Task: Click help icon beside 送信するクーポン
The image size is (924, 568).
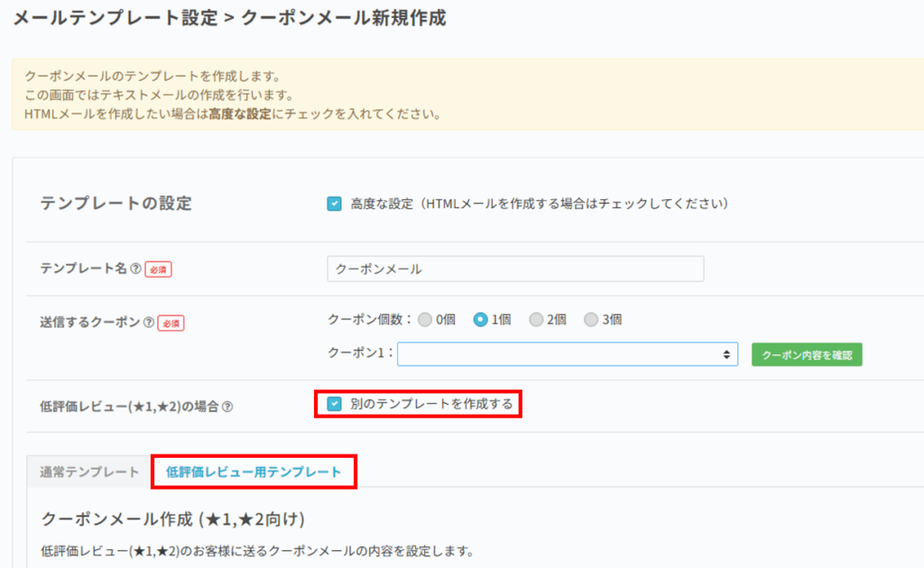Action: pos(149,323)
